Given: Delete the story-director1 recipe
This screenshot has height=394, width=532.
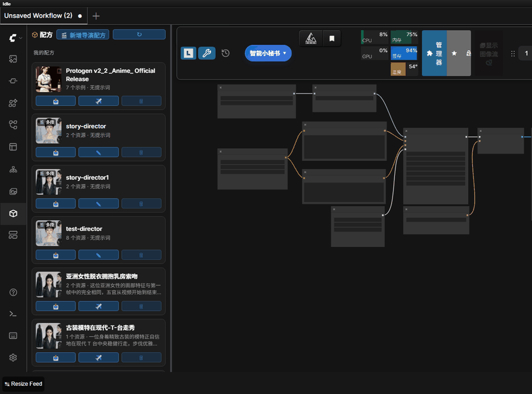Looking at the screenshot, I should click(x=141, y=204).
